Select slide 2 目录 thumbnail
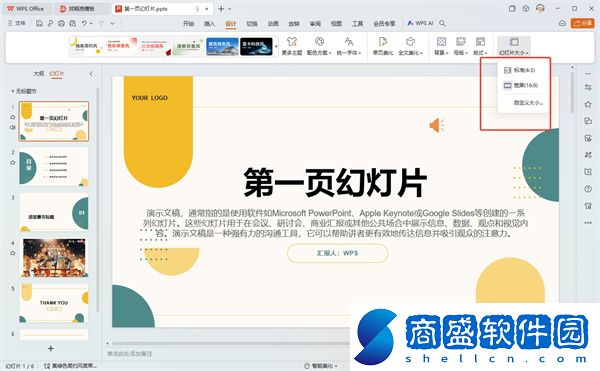The image size is (600, 371). coord(54,167)
